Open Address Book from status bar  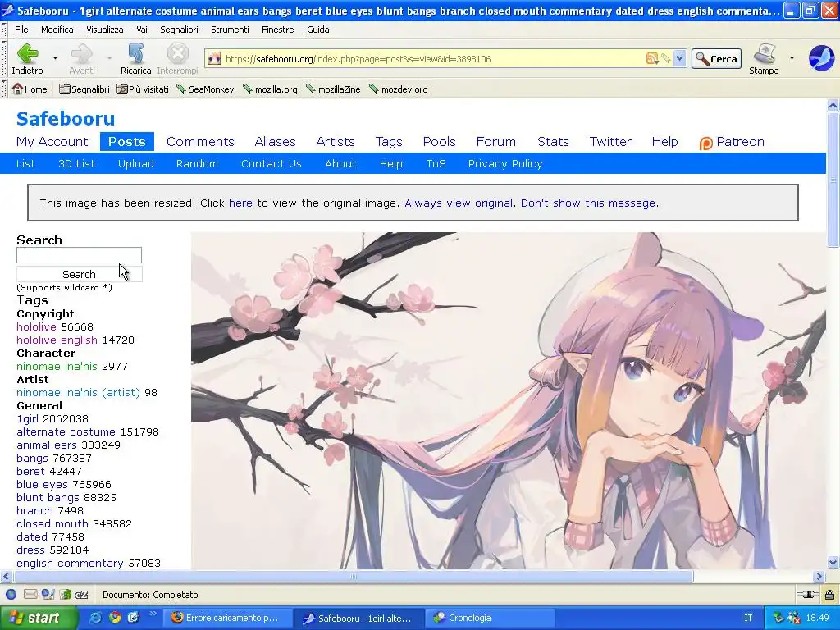(x=48, y=594)
